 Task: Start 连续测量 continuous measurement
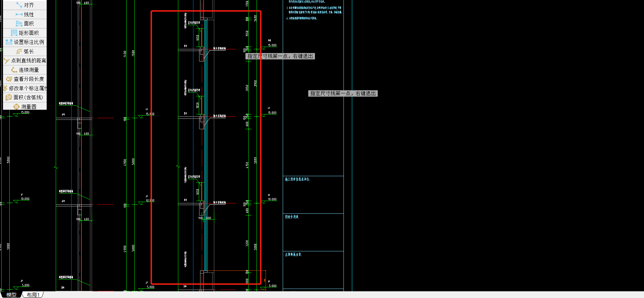click(25, 70)
